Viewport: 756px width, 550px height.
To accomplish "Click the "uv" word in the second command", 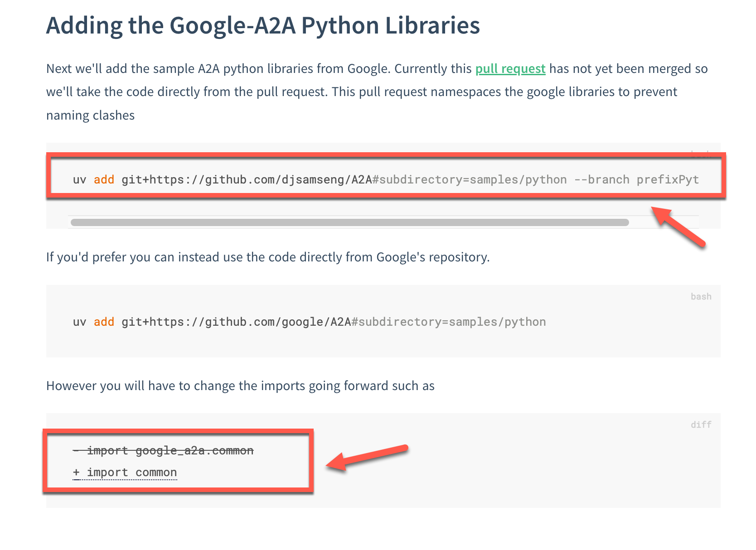I will [x=79, y=322].
